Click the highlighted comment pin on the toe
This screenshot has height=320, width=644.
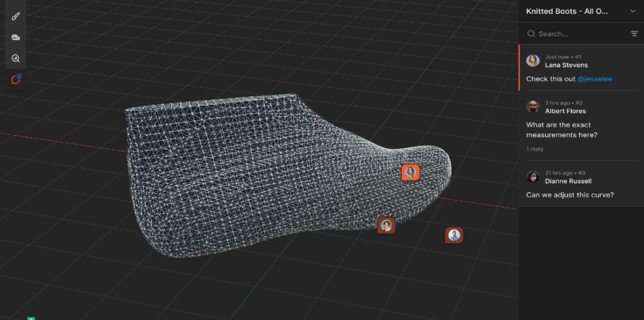(410, 172)
